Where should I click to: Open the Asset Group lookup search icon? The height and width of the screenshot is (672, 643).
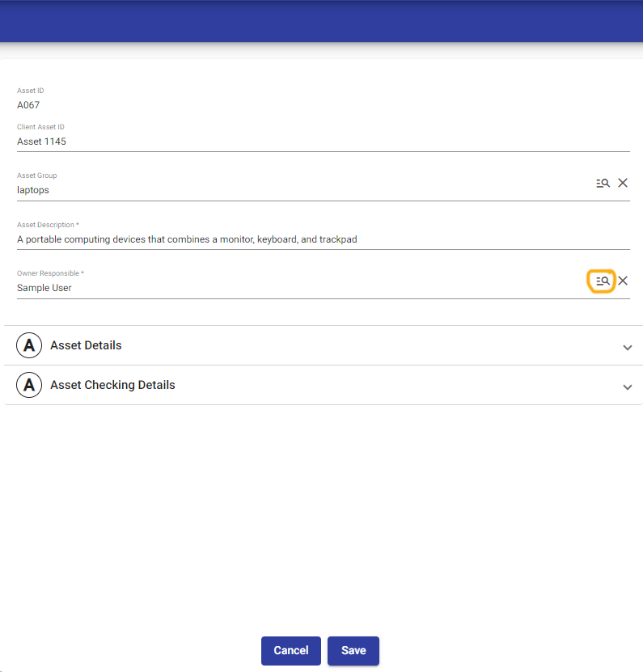[603, 184]
